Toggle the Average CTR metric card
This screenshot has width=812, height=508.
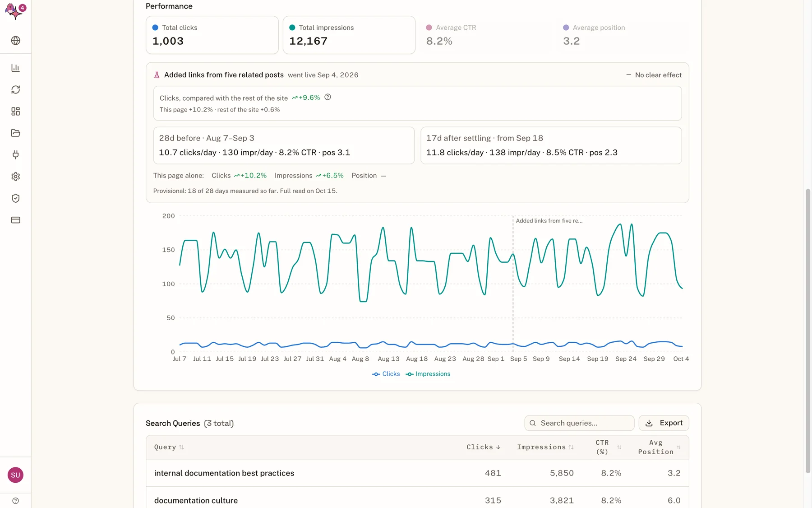[x=486, y=35]
